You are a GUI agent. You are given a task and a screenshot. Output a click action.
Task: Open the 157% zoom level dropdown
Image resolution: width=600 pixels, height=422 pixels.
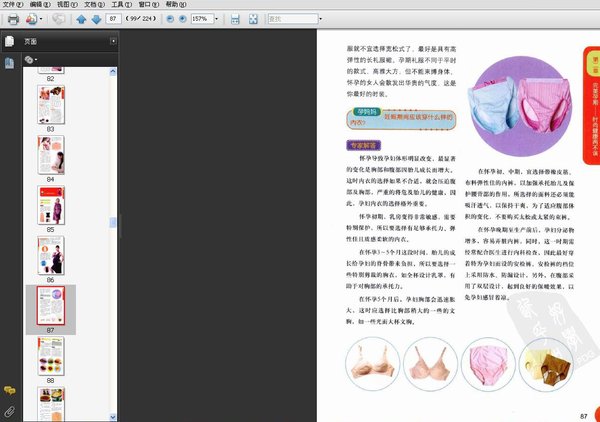click(x=217, y=19)
